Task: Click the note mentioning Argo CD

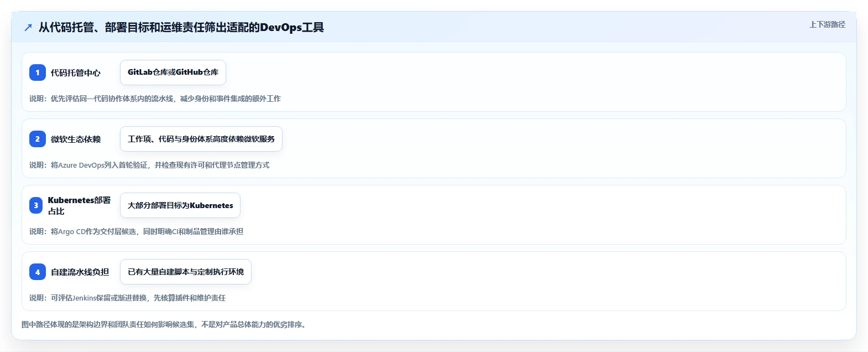Action: tap(136, 231)
